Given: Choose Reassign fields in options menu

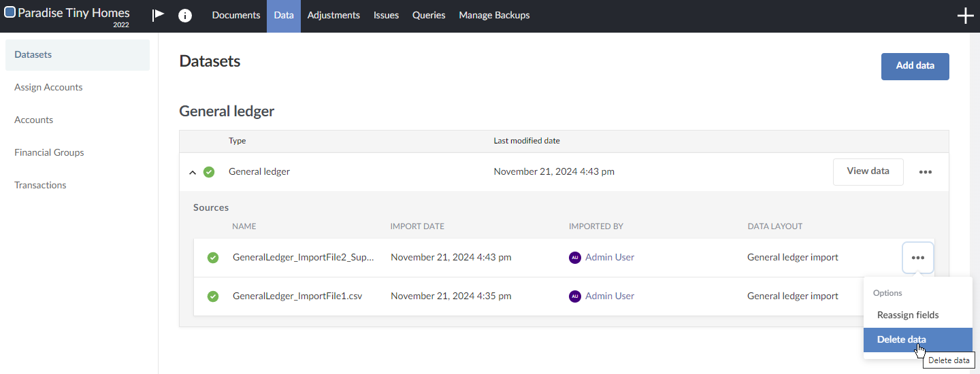Looking at the screenshot, I should click(x=907, y=315).
